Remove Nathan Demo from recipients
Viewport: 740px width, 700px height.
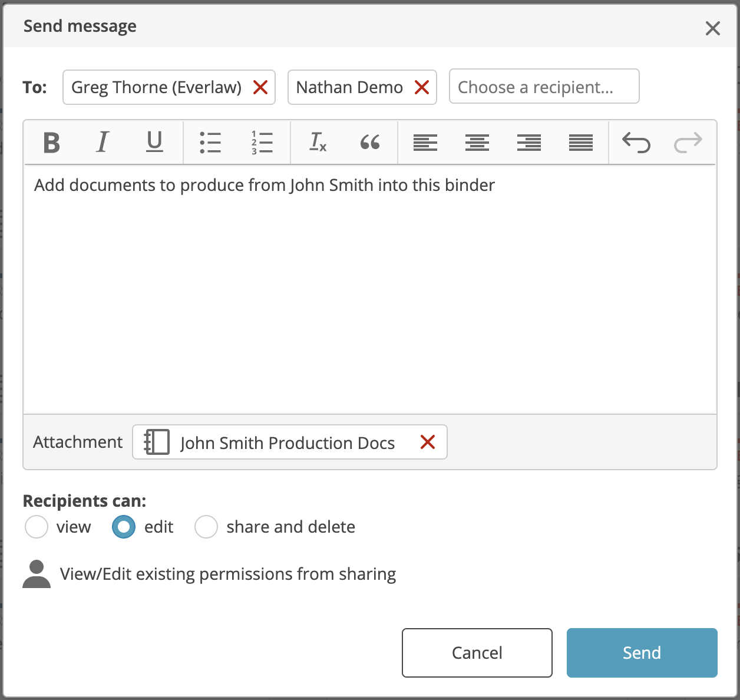coord(422,87)
